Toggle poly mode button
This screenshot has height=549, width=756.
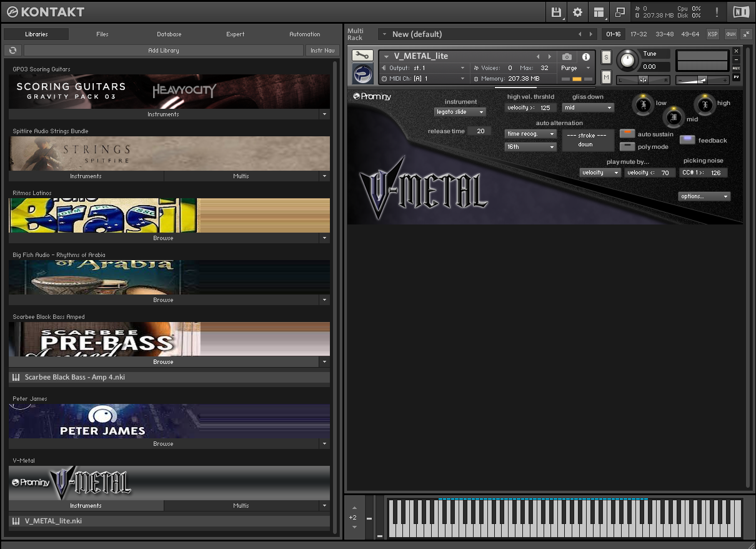point(627,146)
